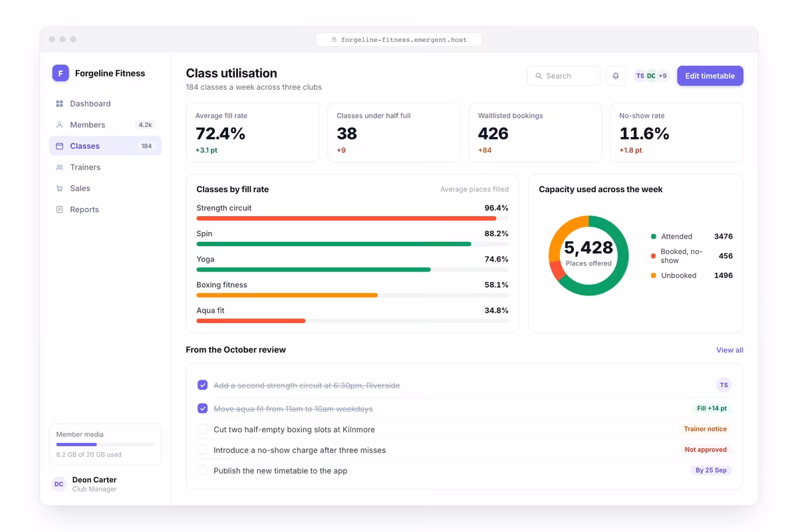Click the DC avatar in header

point(651,76)
